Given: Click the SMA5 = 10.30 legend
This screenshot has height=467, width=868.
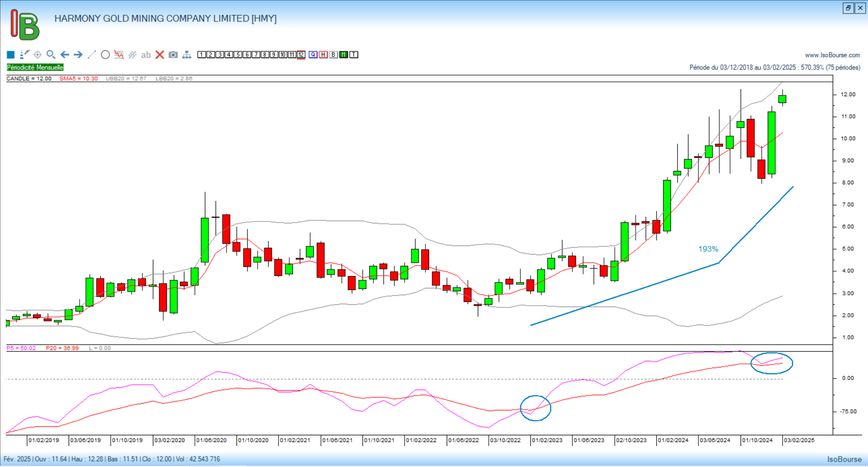Looking at the screenshot, I should [x=79, y=79].
